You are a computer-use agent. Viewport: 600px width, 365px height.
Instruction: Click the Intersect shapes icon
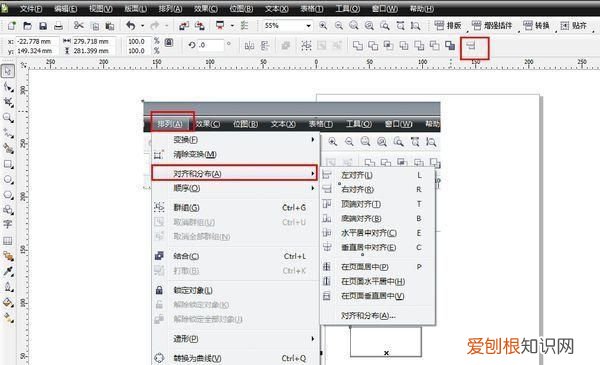tap(388, 46)
